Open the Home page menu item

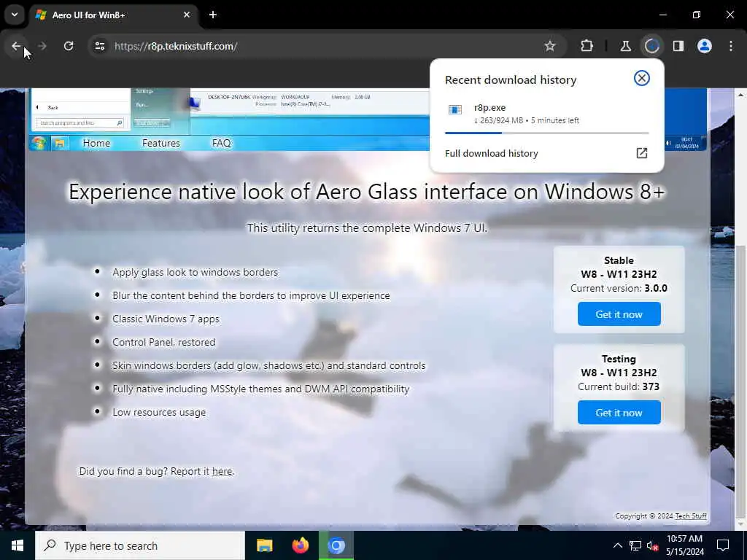(96, 143)
